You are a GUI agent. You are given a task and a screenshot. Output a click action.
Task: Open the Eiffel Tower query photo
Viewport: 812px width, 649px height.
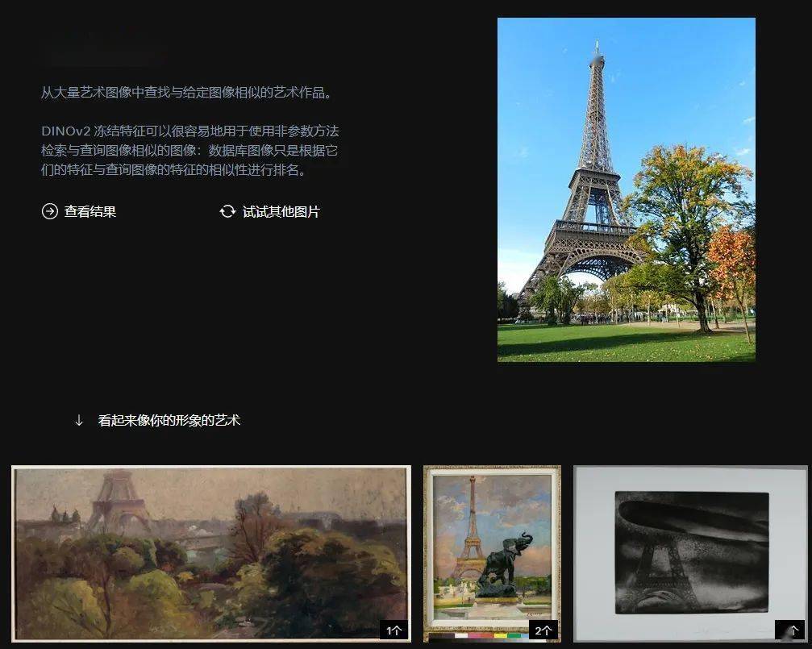point(626,189)
